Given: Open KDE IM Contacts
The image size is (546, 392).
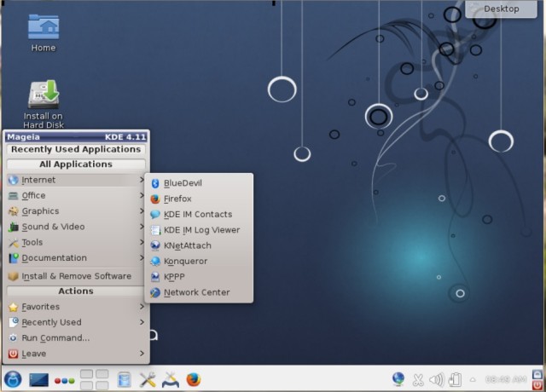Looking at the screenshot, I should click(199, 215).
